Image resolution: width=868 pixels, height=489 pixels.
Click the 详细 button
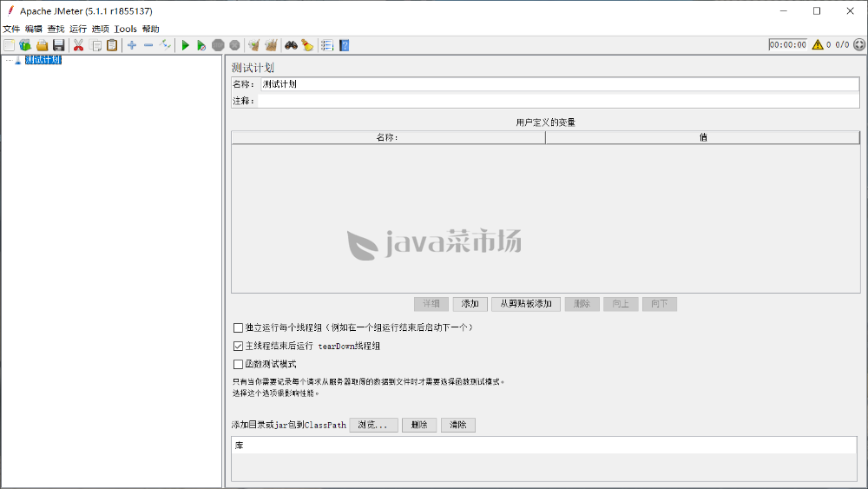tap(431, 304)
